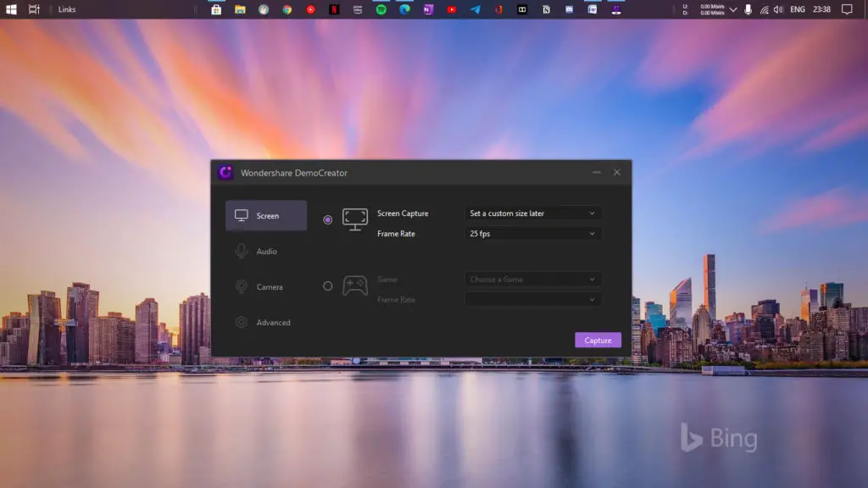
Task: Switch to DemoCreator via its taskbar icon
Action: [616, 9]
